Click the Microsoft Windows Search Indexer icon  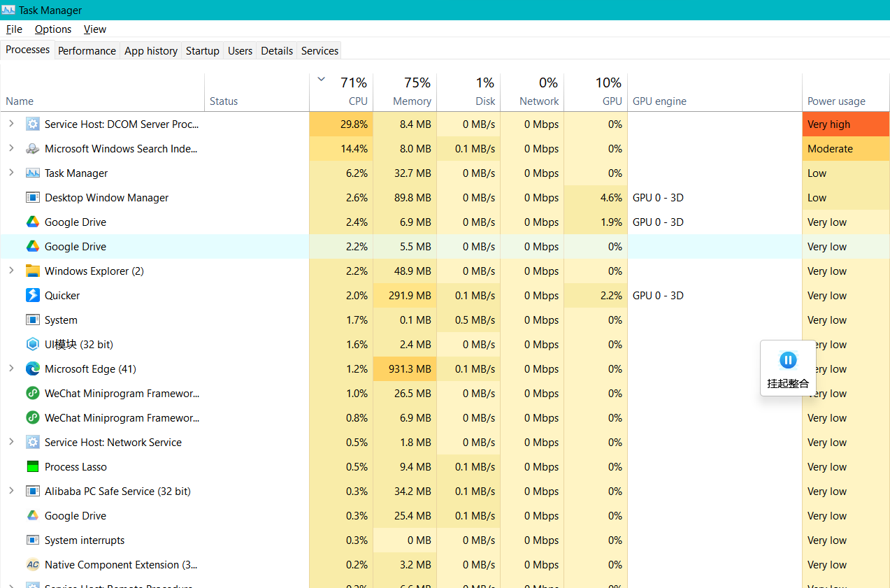33,149
